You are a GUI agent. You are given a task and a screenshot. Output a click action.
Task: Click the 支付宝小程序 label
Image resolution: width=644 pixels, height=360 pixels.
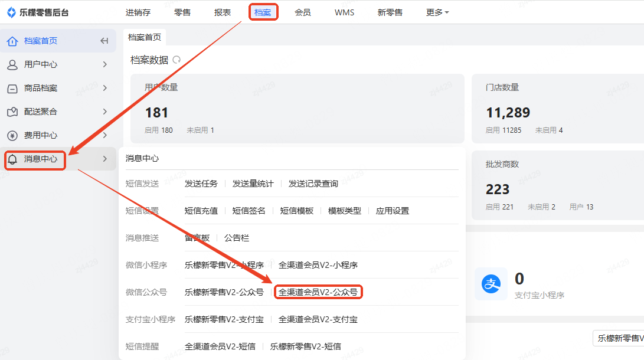point(540,295)
